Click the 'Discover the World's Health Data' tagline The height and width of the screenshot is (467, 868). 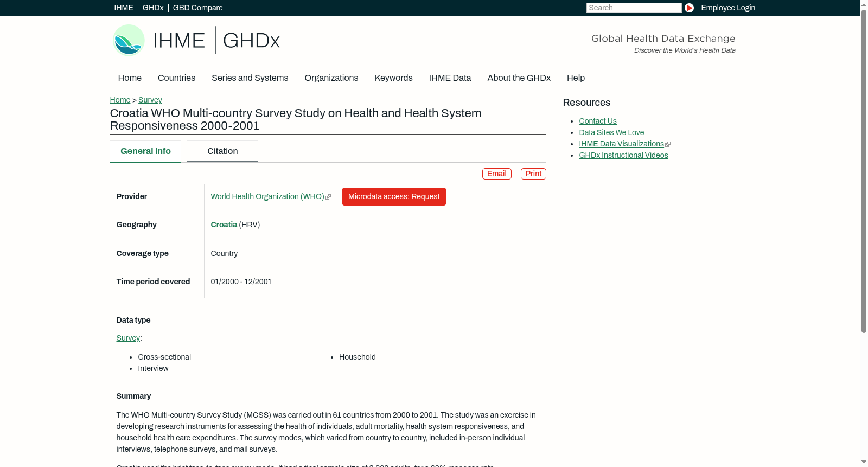[685, 50]
